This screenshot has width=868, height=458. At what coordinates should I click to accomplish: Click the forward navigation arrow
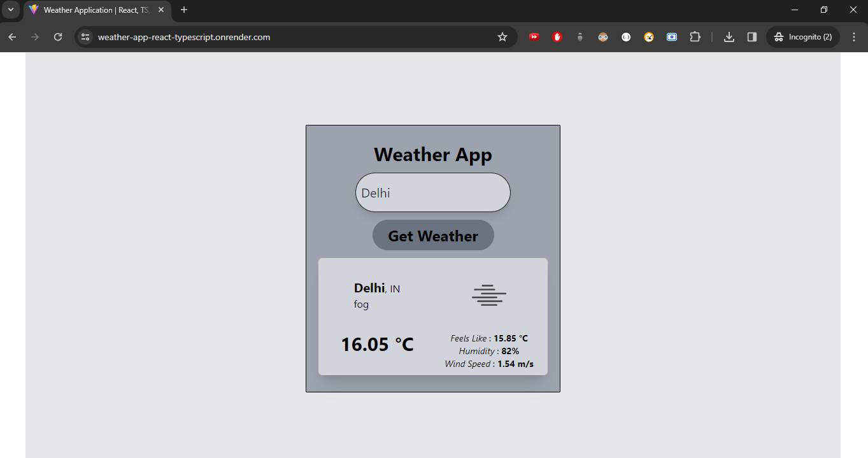click(35, 37)
